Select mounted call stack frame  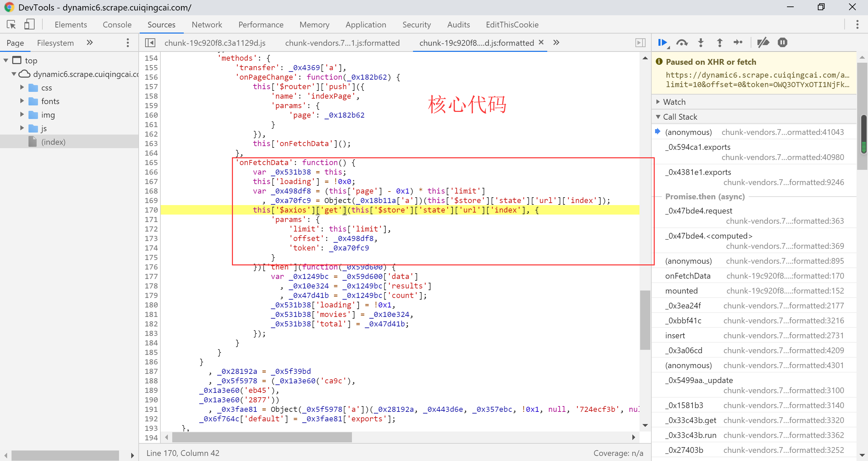(x=681, y=290)
